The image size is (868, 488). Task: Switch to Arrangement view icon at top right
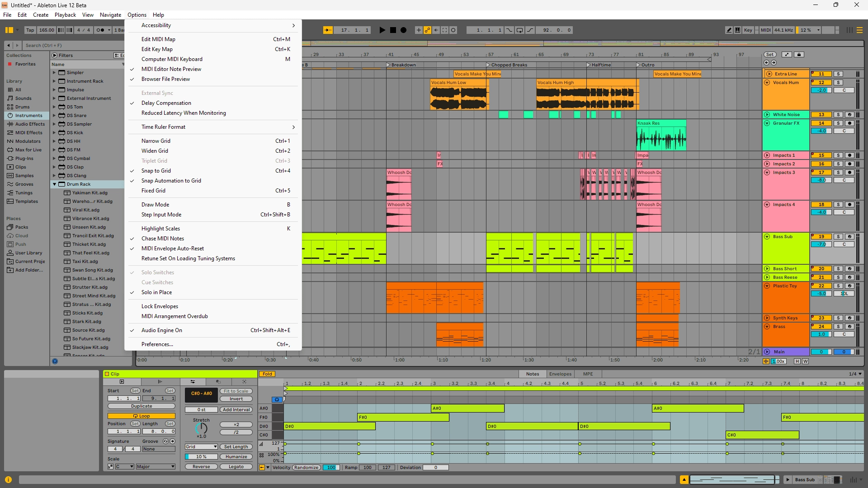pyautogui.click(x=859, y=30)
